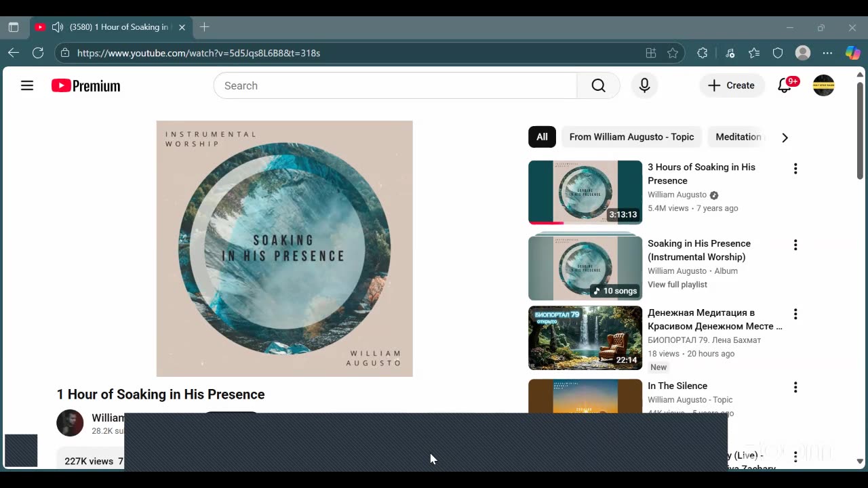Select From William Augusto - Topic chip

631,137
